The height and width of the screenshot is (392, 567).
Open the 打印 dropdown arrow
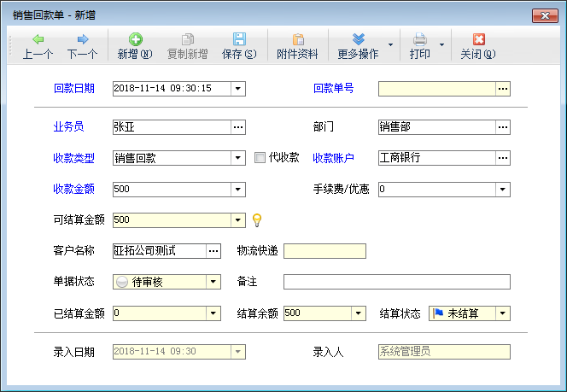point(441,45)
